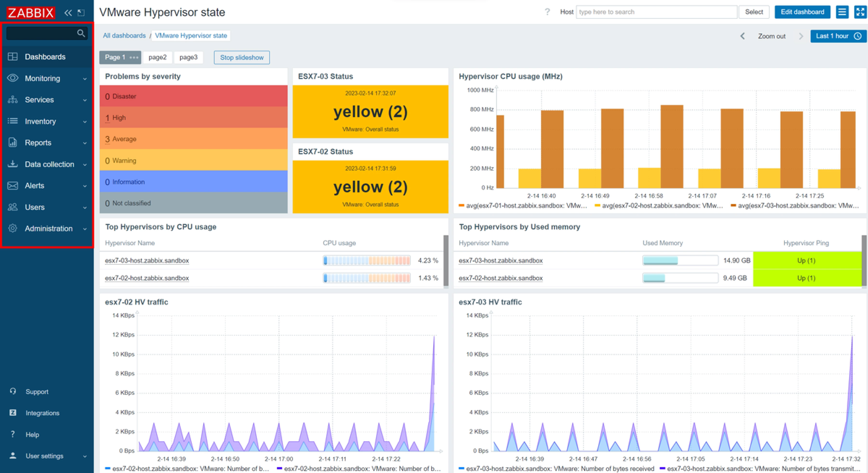
Task: Click the Edit dashboard button
Action: (802, 12)
